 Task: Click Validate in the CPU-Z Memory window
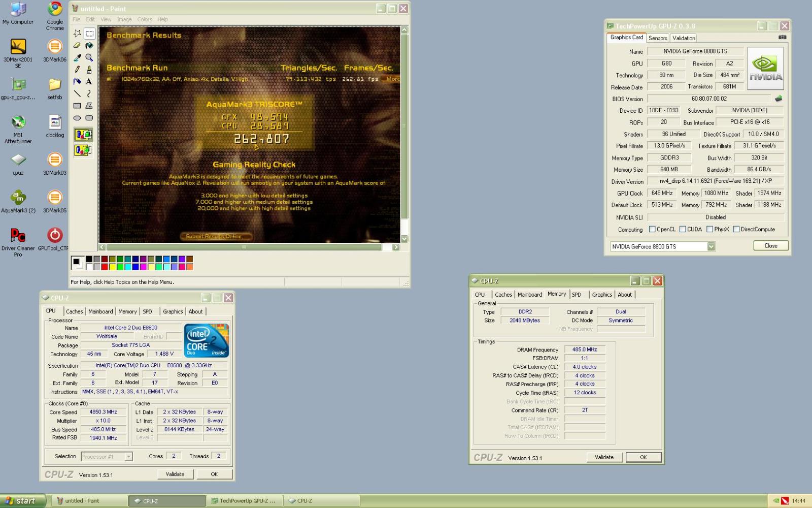(x=604, y=457)
